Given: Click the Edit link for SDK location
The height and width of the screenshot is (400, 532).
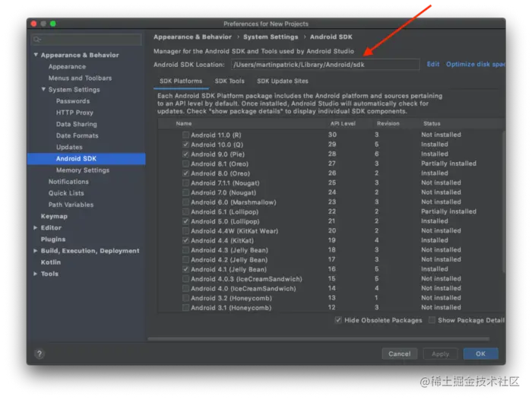Looking at the screenshot, I should click(433, 64).
